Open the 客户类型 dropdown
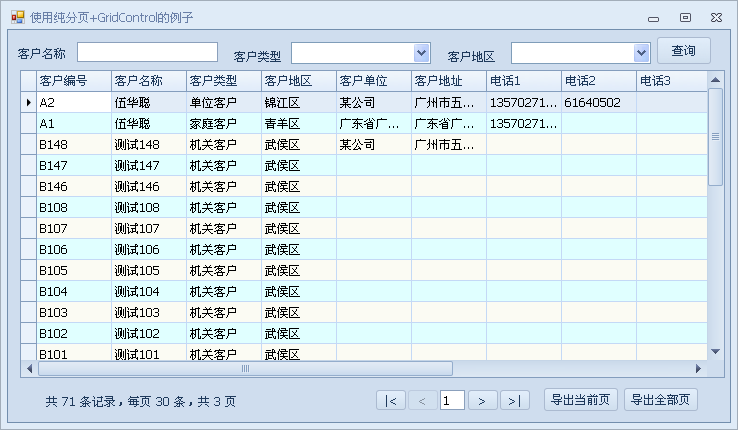This screenshot has height=430, width=738. click(x=421, y=53)
